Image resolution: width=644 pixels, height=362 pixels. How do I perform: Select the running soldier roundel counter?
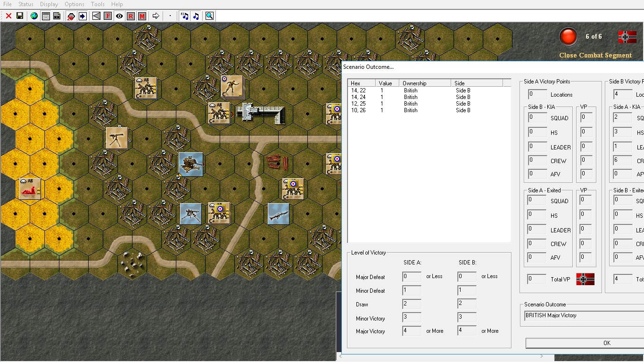tap(231, 87)
